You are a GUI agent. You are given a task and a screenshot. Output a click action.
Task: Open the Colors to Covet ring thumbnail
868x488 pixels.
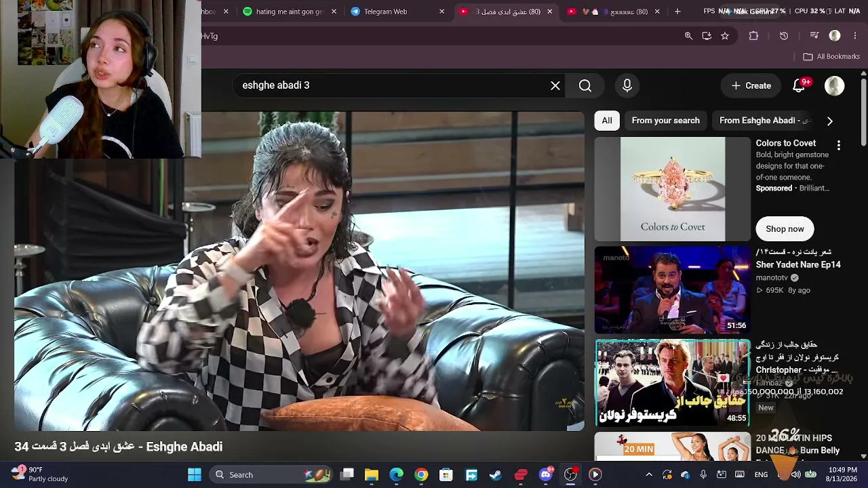(673, 189)
